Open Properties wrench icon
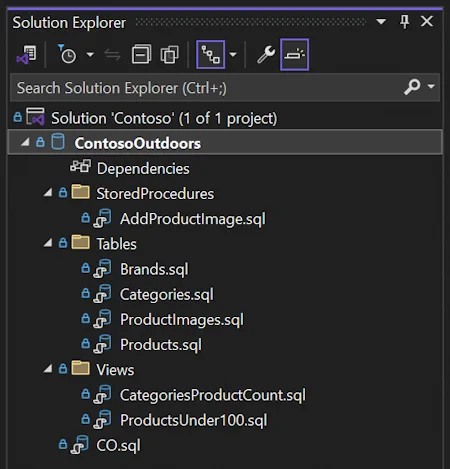 (266, 55)
